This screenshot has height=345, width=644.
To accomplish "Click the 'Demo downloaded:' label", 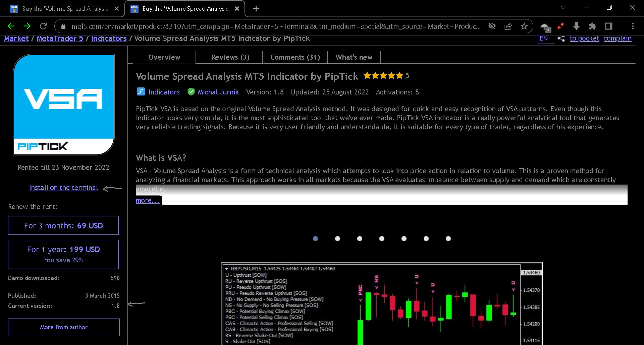I will [34, 278].
